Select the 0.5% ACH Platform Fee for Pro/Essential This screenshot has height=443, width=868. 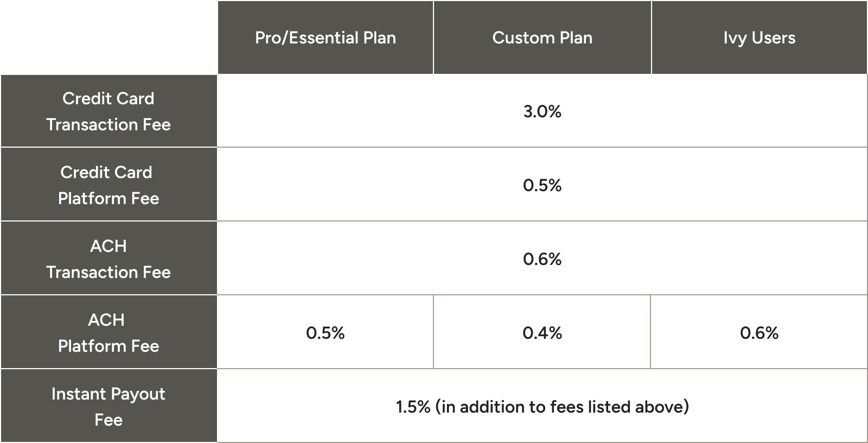[325, 333]
